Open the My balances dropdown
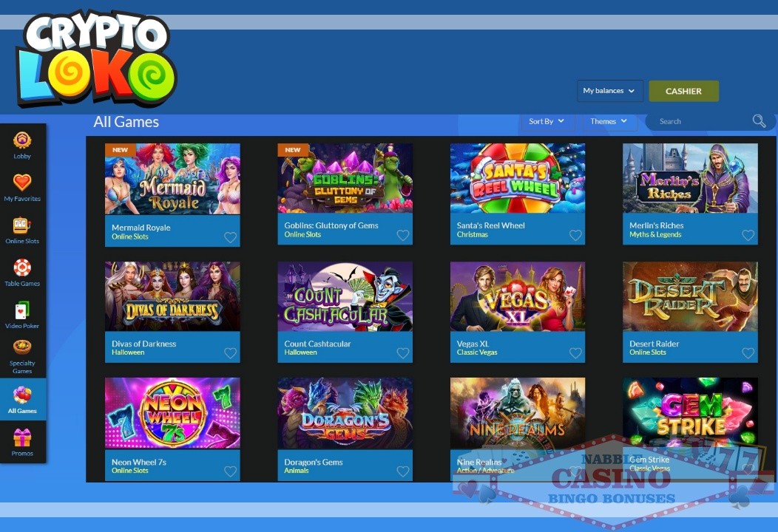The image size is (778, 532). [609, 90]
